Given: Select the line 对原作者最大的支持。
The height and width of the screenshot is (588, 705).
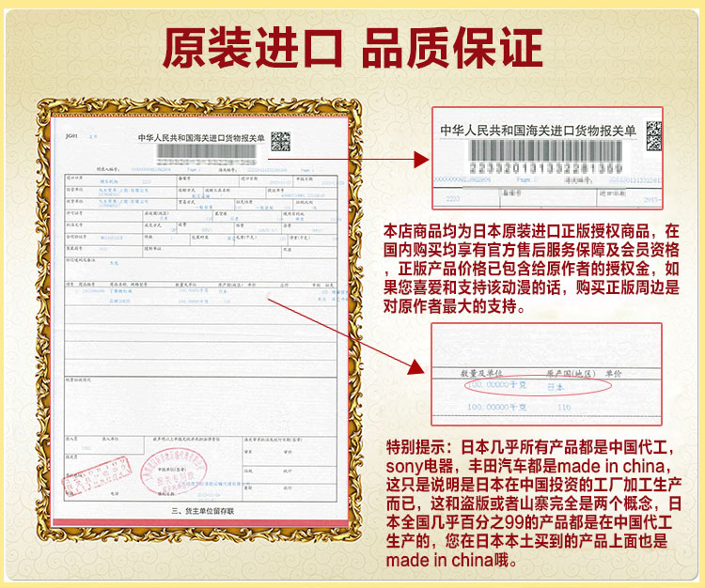Looking at the screenshot, I should [454, 306].
